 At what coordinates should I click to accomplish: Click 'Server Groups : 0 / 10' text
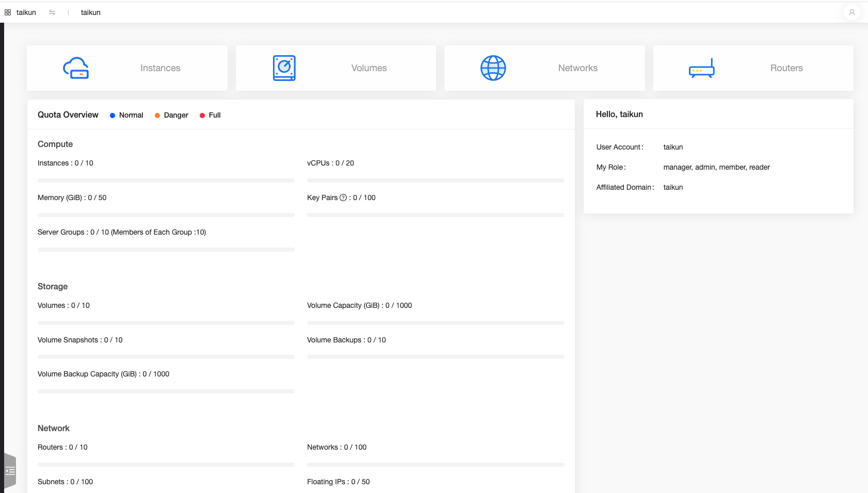[73, 232]
